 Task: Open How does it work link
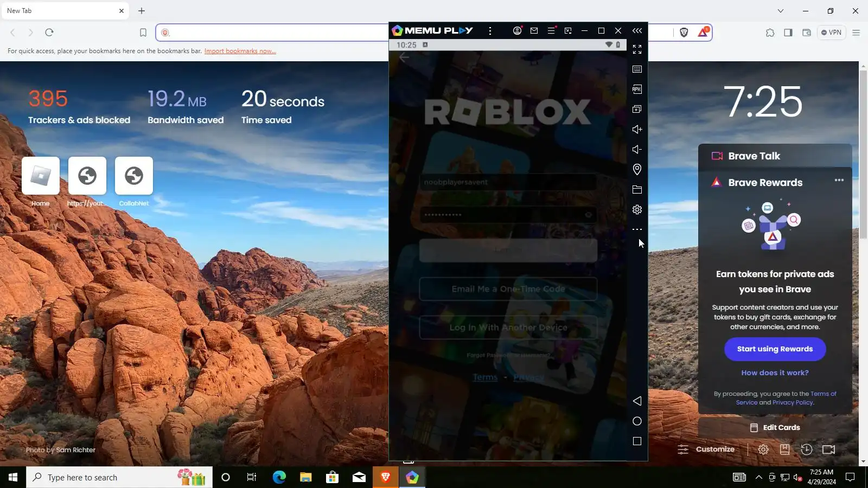coord(775,373)
